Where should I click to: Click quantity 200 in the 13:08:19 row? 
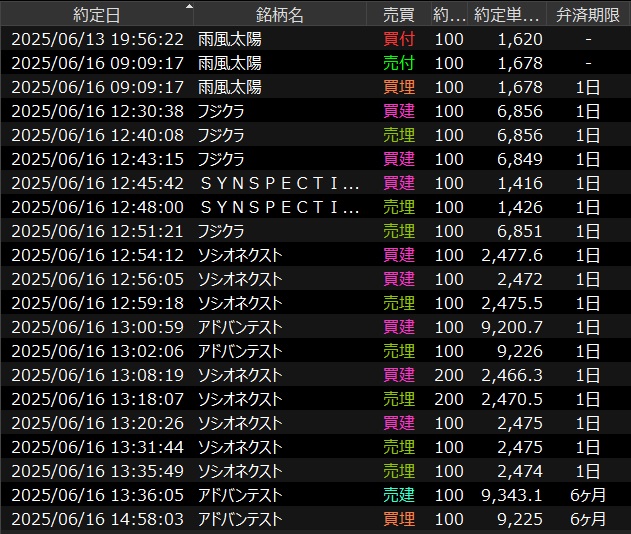pyautogui.click(x=449, y=375)
